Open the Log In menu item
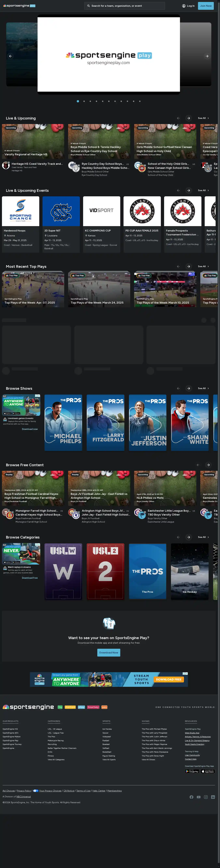220x868 pixels. pyautogui.click(x=188, y=6)
